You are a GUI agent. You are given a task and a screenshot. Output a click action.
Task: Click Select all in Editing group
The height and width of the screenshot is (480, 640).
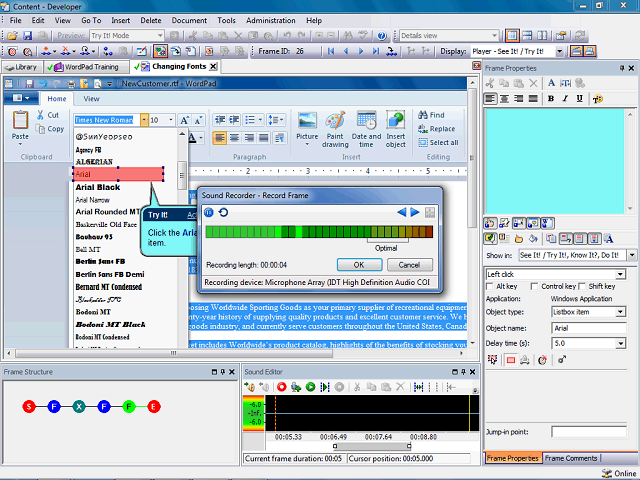coord(438,142)
